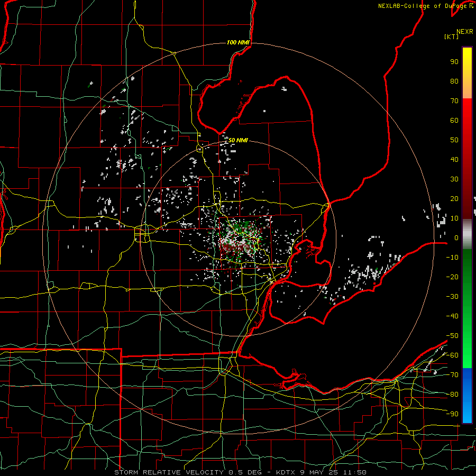The width and height of the screenshot is (476, 476).
Task: Click the "-60" scale label
Action: pyautogui.click(x=452, y=355)
